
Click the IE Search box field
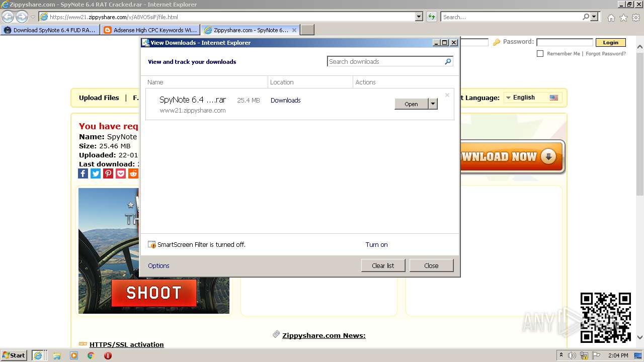511,17
